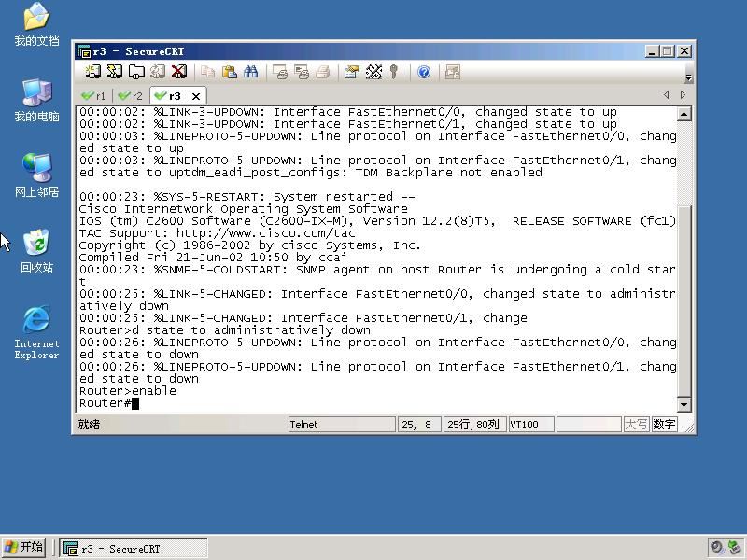Click the last toolbar icon after Help

[x=452, y=72]
